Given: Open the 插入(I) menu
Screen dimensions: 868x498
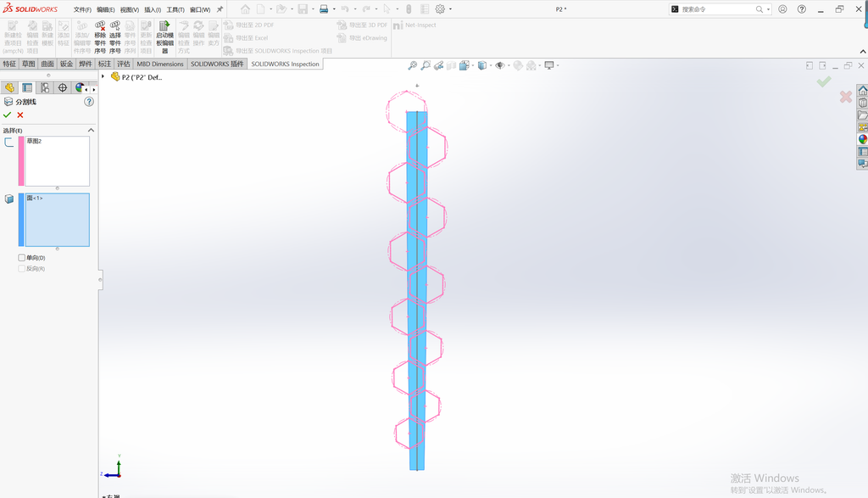Looking at the screenshot, I should tap(153, 10).
